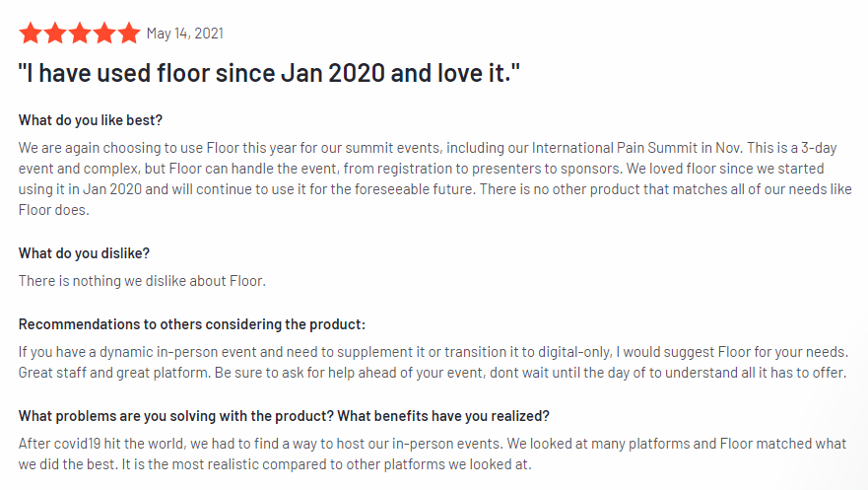This screenshot has width=868, height=490.
Task: Click the first star in the rating
Action: click(31, 34)
